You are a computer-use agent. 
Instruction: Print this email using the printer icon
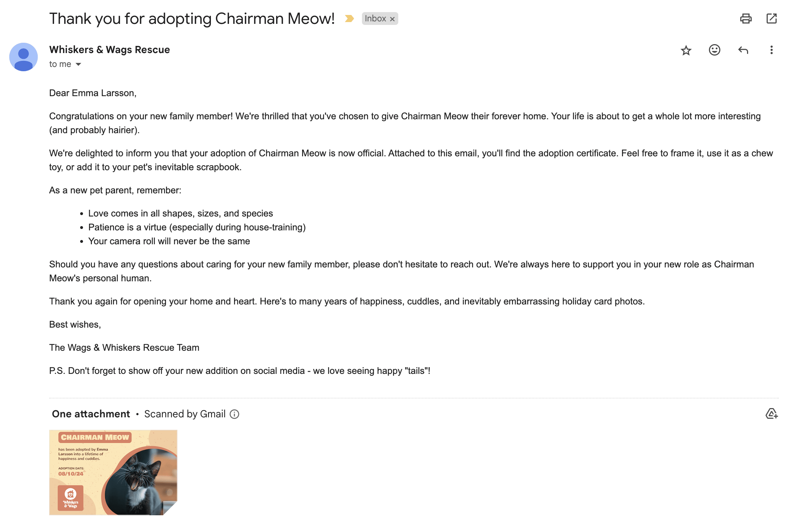(x=746, y=19)
